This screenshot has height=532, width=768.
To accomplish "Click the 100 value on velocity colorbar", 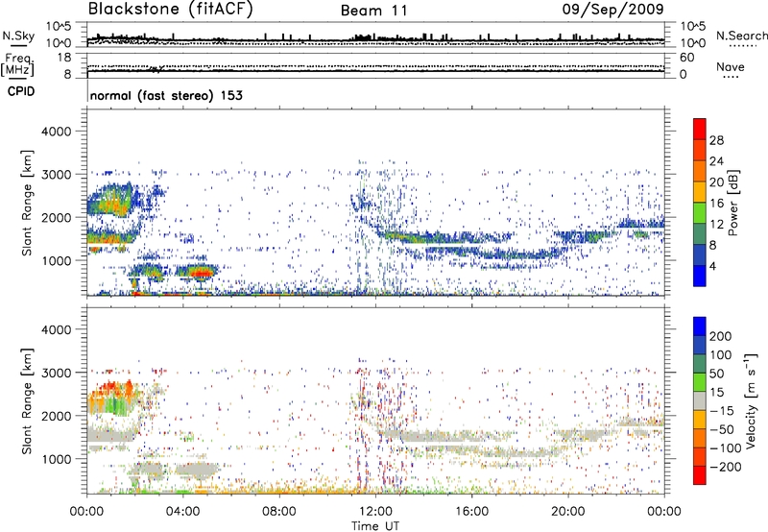I will (721, 354).
